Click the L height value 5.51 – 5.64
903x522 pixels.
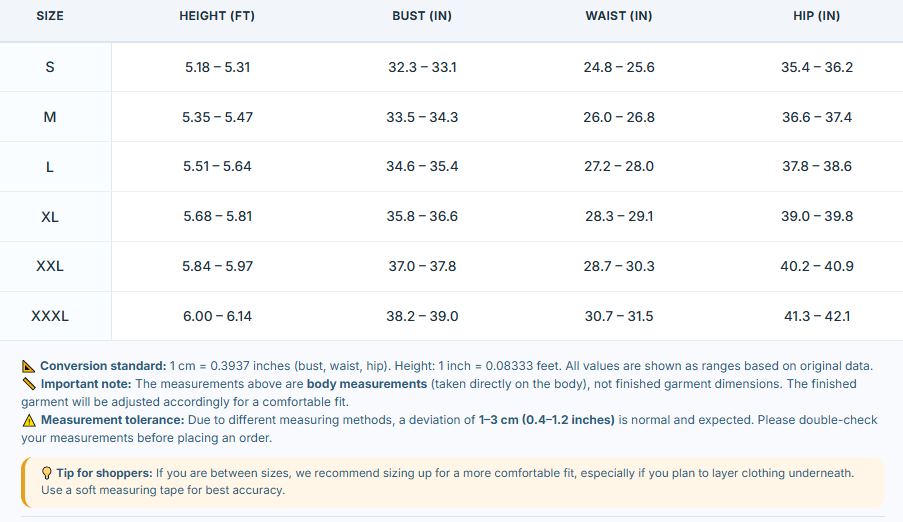pyautogui.click(x=218, y=167)
